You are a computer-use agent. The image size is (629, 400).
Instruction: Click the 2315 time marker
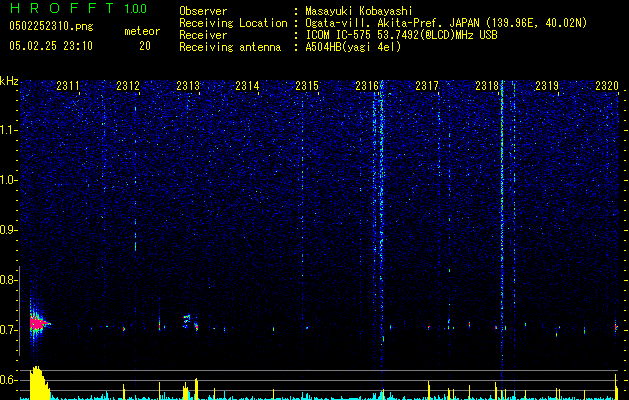307,85
